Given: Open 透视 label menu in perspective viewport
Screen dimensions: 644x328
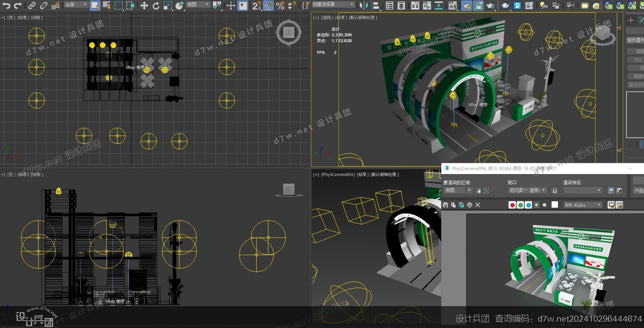Looking at the screenshot, I should pyautogui.click(x=327, y=18).
